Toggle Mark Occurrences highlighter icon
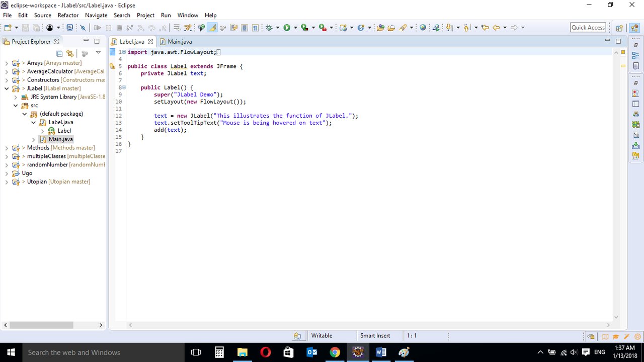This screenshot has width=644, height=362. pos(213,27)
